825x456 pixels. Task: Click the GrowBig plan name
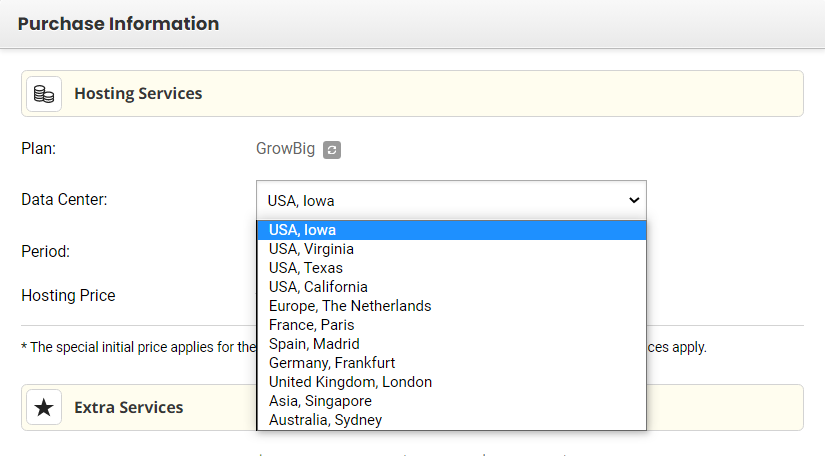click(285, 149)
